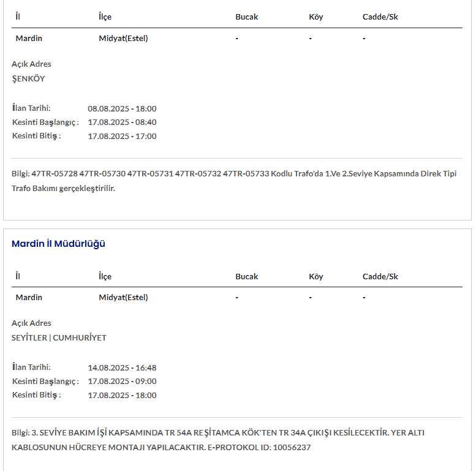Click the Köy header under Mardin İl Müdürlüğü
Image resolution: width=476 pixels, height=471 pixels.
pyautogui.click(x=315, y=276)
